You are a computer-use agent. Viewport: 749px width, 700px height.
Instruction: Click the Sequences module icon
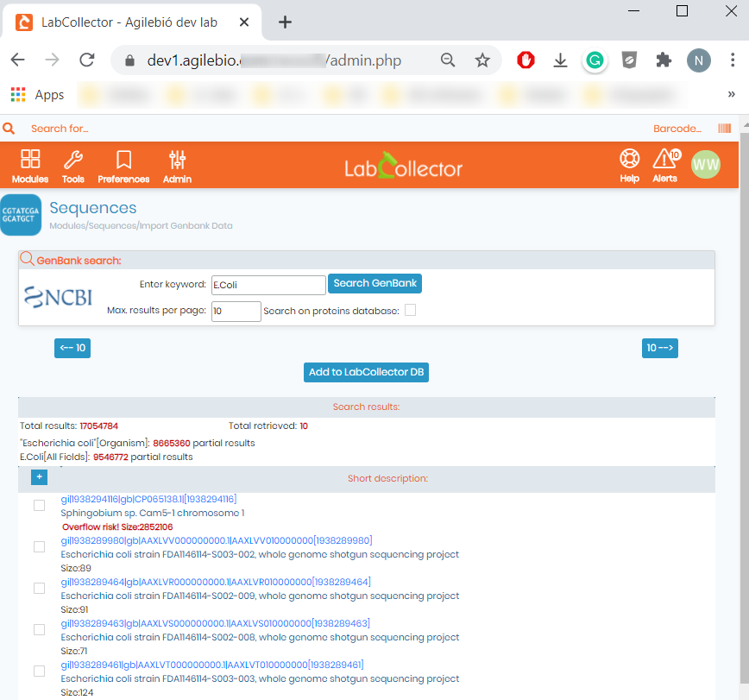point(21,215)
